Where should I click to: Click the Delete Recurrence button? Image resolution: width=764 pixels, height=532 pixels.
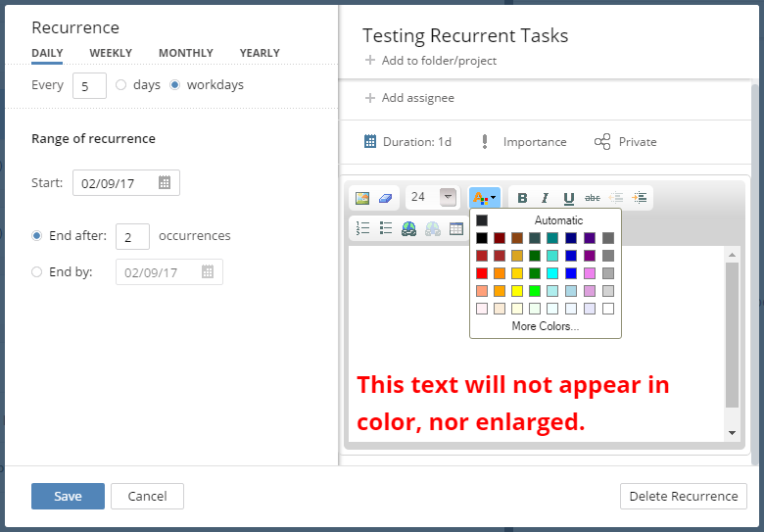[x=683, y=496]
